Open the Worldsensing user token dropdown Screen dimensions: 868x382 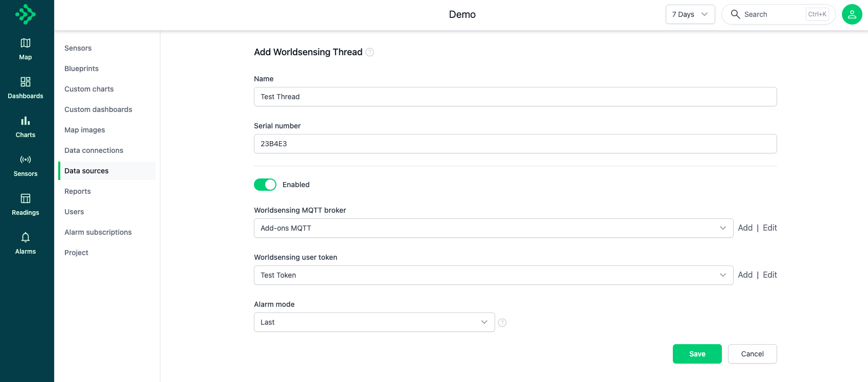pos(493,275)
